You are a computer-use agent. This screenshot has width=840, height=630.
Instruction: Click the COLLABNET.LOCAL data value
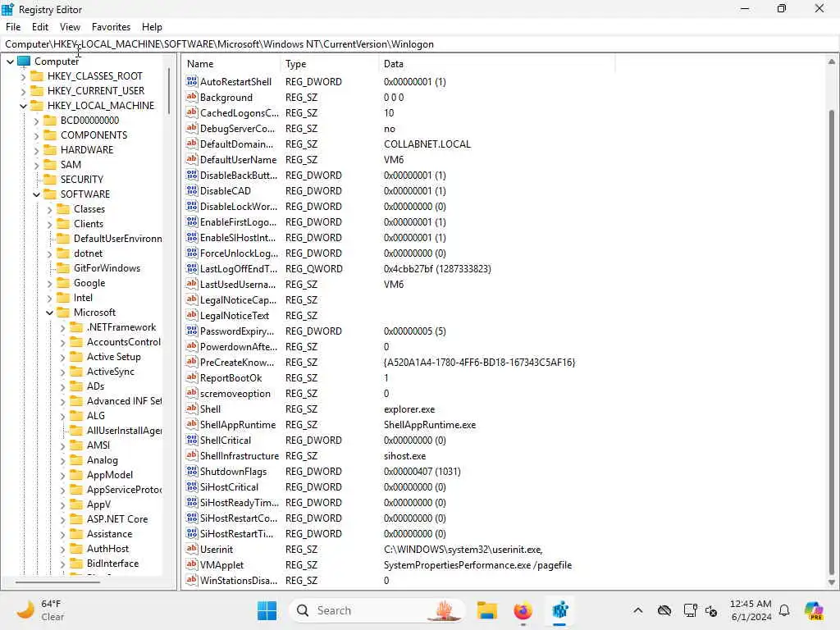point(427,144)
